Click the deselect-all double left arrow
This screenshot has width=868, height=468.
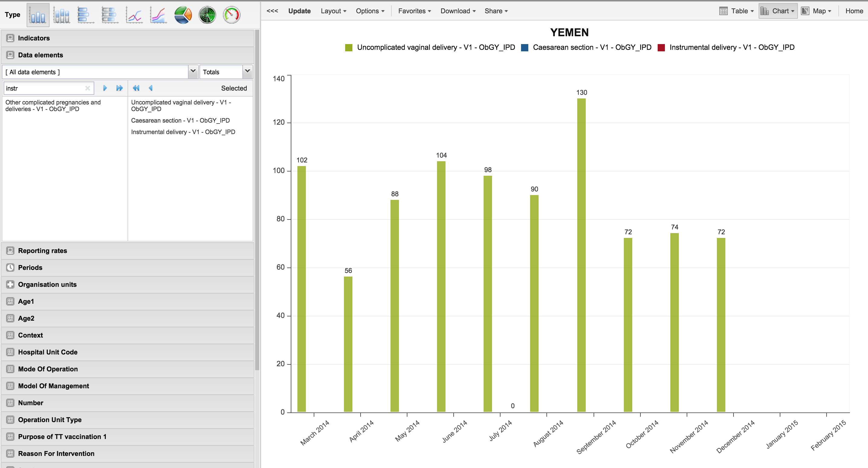click(x=136, y=88)
